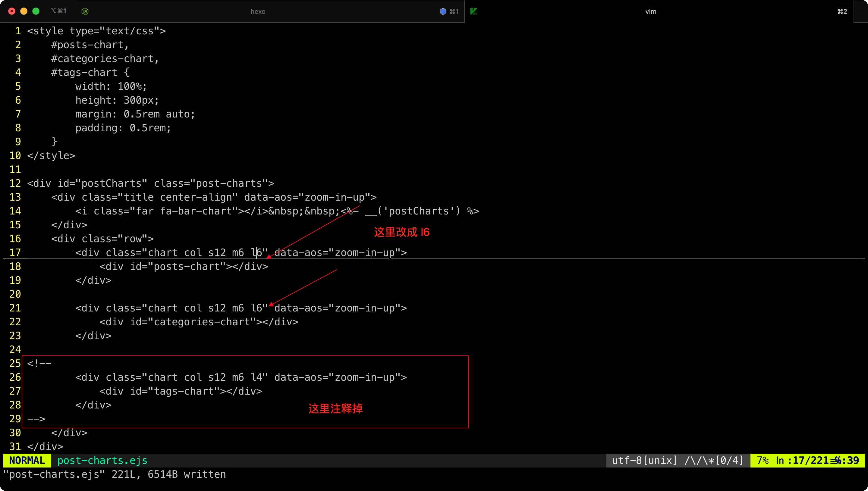The width and height of the screenshot is (868, 491).
Task: Click the Vim logo icon in tab
Action: (x=474, y=11)
